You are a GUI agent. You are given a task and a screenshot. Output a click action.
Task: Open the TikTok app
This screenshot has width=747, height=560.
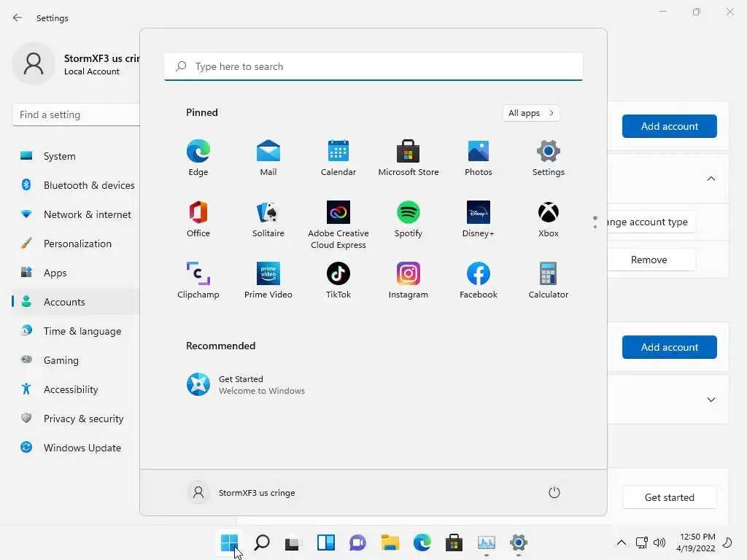pos(338,281)
